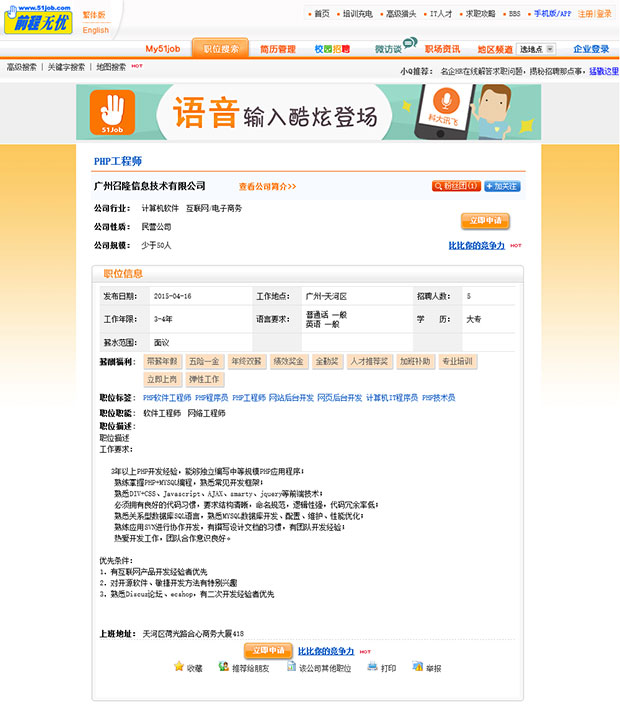Switch to 繁体版 version
620x704 pixels.
tap(94, 15)
